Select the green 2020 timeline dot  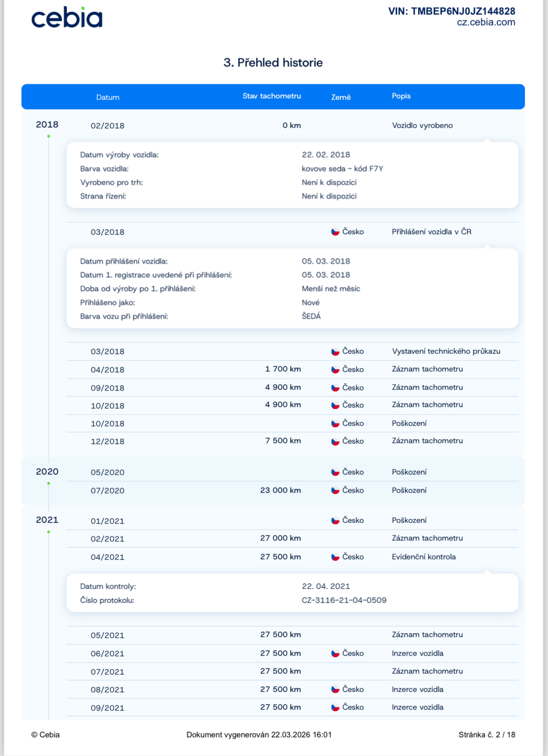tap(49, 483)
